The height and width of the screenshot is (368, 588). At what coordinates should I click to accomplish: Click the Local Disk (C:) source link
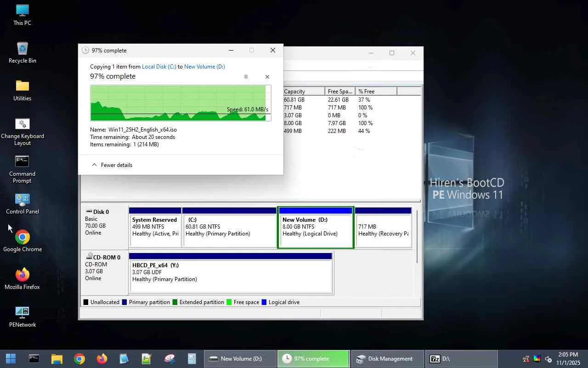[159, 67]
